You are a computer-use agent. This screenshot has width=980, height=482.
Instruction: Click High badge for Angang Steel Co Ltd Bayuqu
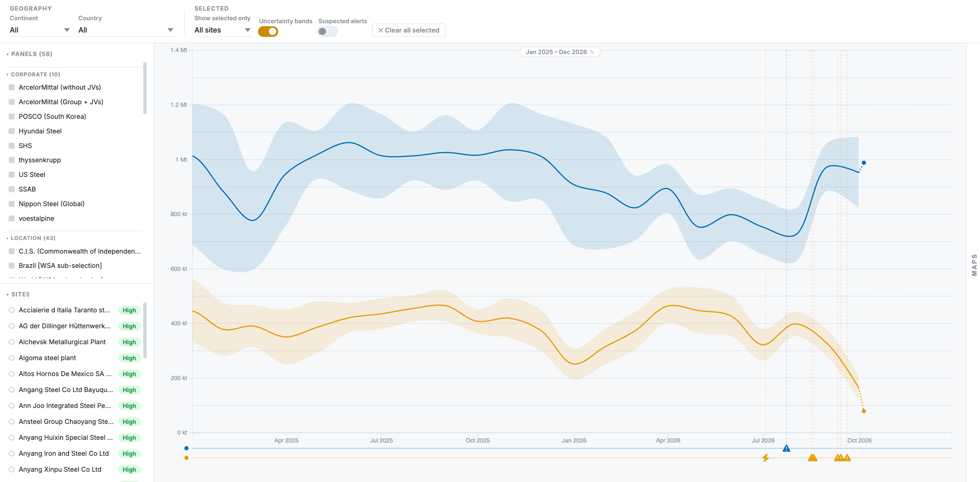[129, 390]
